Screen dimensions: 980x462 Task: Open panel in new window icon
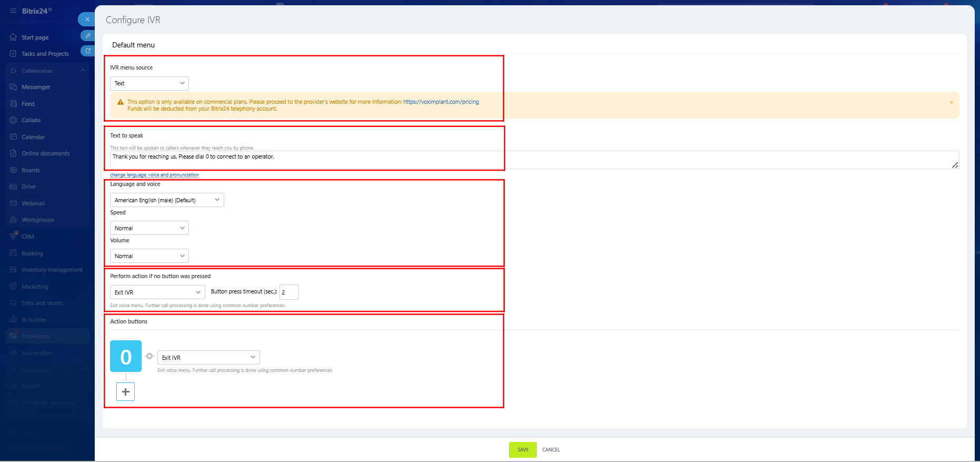[87, 51]
